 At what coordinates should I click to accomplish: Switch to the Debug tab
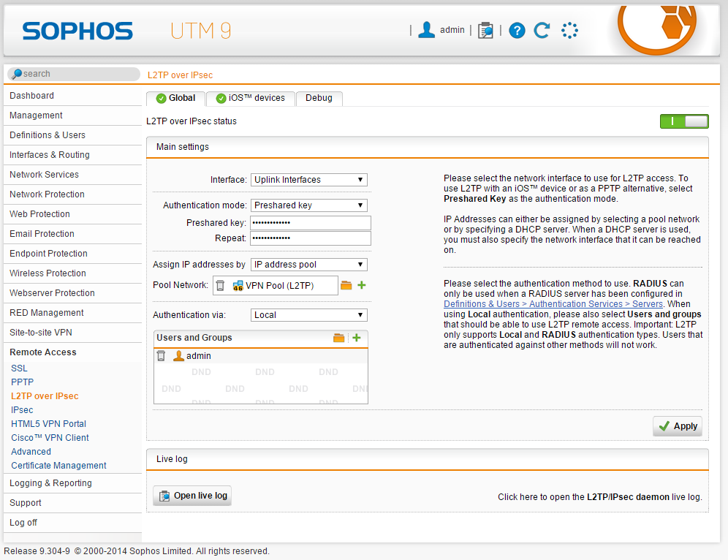click(319, 99)
